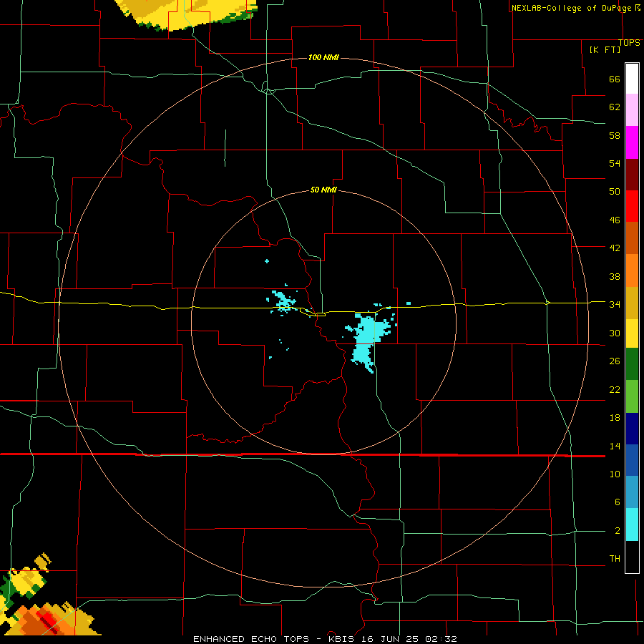Click the "KBIS" station identifier
This screenshot has height=644, width=644.
[340, 639]
